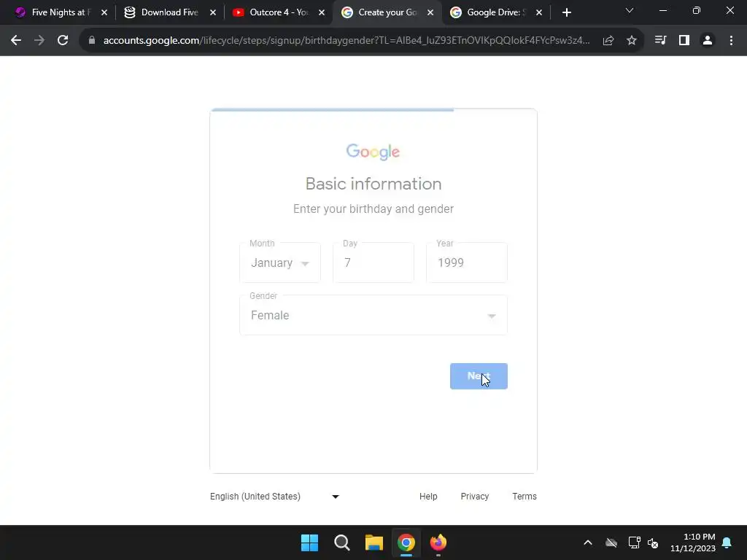
Task: Open media controls icon in toolbar
Action: pyautogui.click(x=660, y=41)
